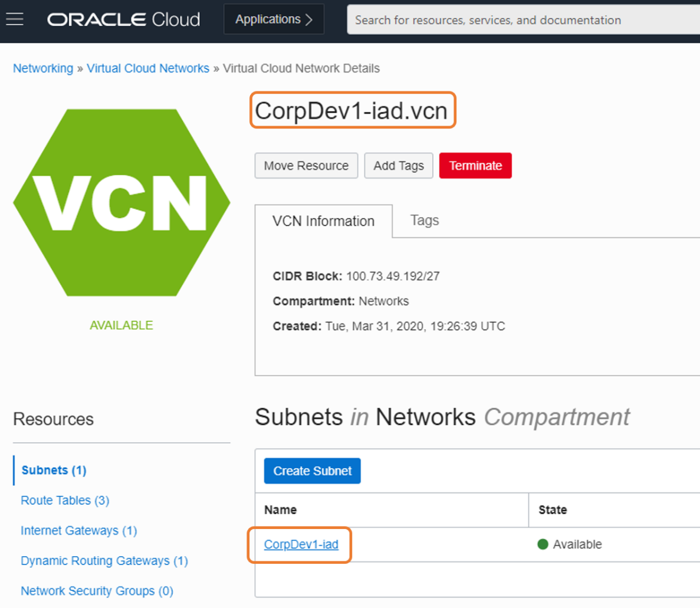
Task: Click the Oracle Cloud logo
Action: (x=124, y=19)
